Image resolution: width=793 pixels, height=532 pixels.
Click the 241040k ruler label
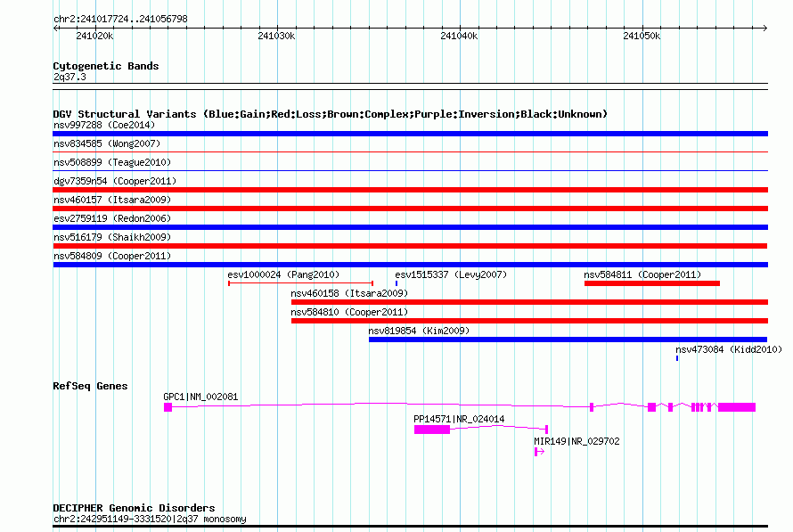[459, 36]
